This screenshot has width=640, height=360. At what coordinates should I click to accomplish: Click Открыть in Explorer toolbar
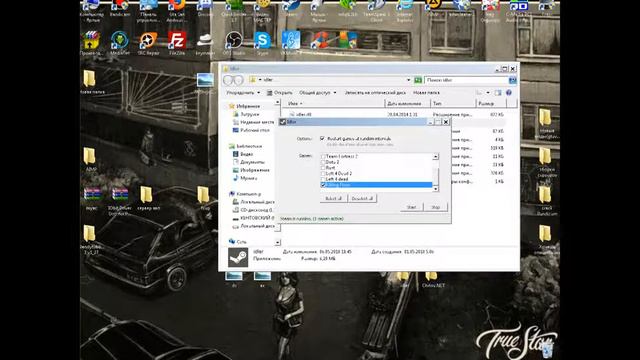pos(280,93)
